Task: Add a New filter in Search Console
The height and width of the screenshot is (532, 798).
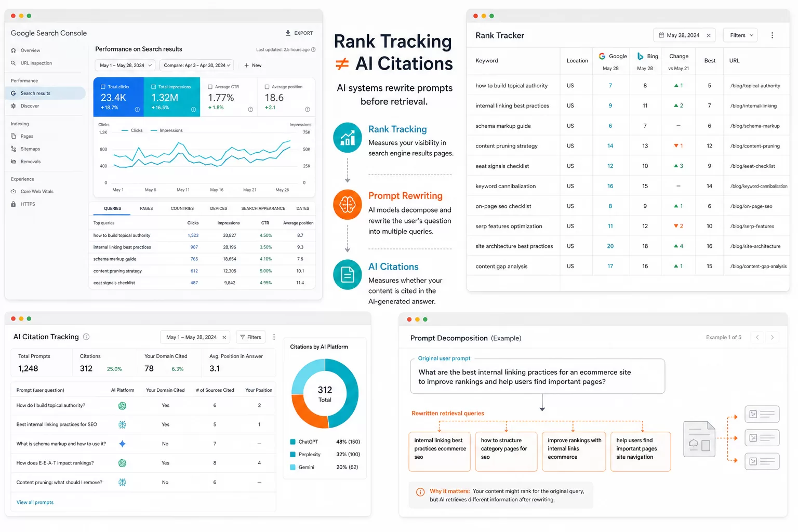Action: (253, 65)
